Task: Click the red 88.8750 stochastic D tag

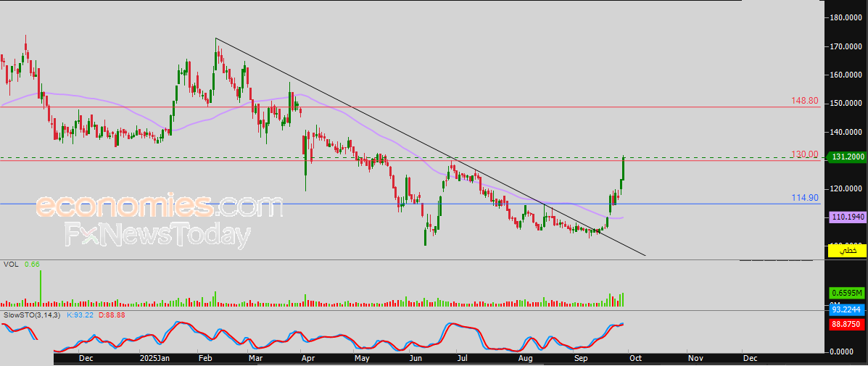Action: click(846, 325)
